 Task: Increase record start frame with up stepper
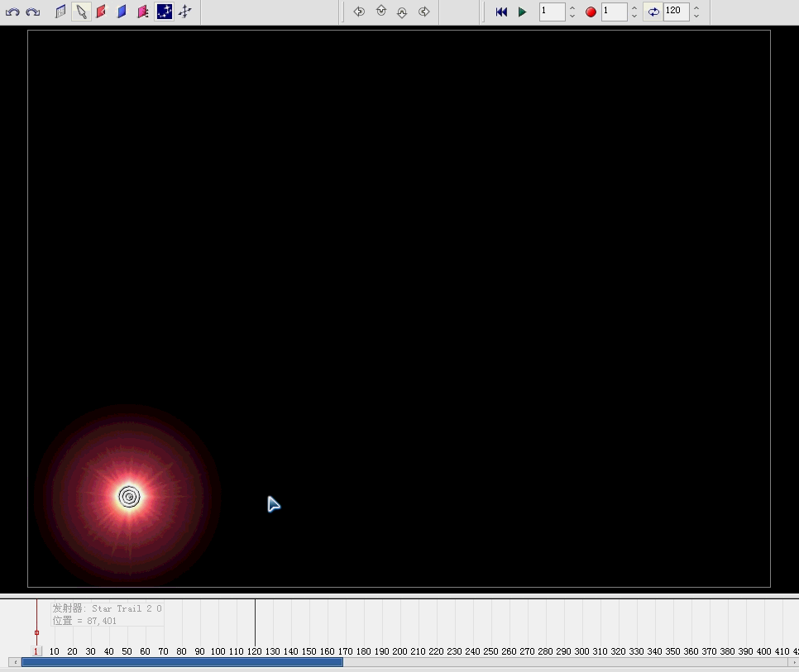point(634,7)
